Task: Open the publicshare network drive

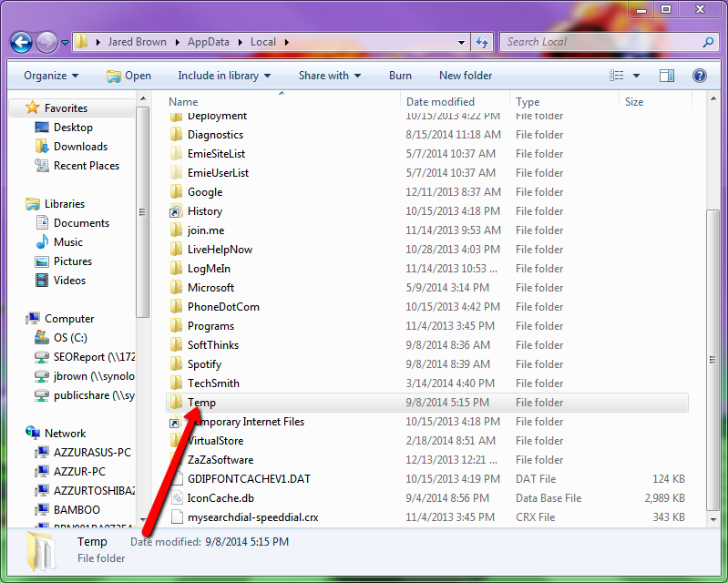Action: pyautogui.click(x=94, y=395)
